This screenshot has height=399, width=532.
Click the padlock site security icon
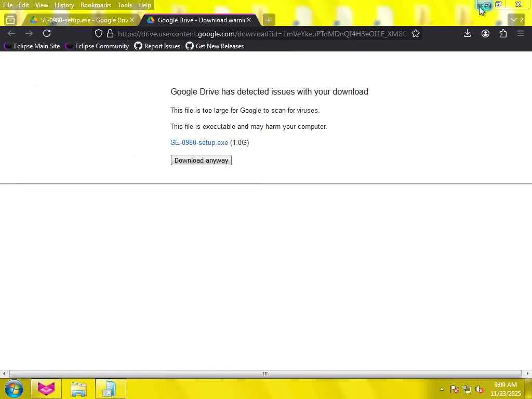(110, 34)
